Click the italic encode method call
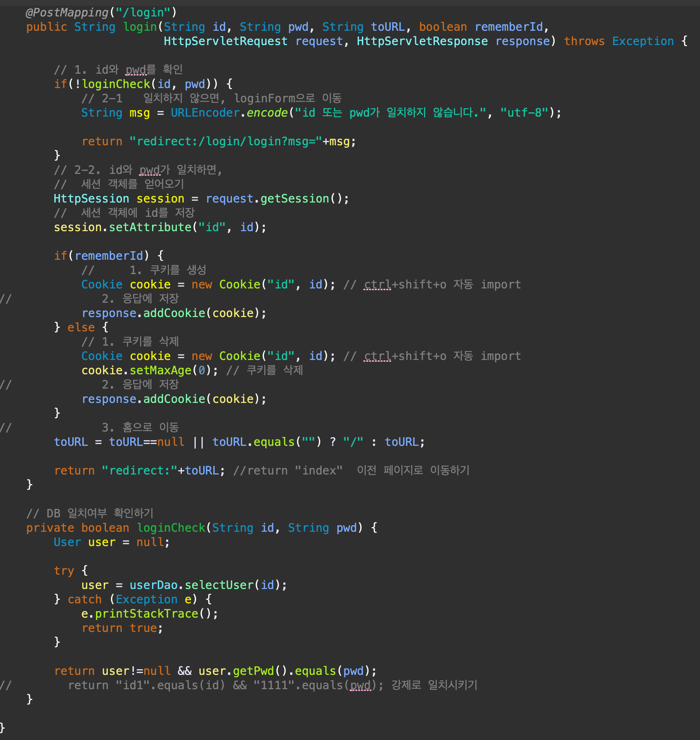This screenshot has height=740, width=700. coord(267,113)
